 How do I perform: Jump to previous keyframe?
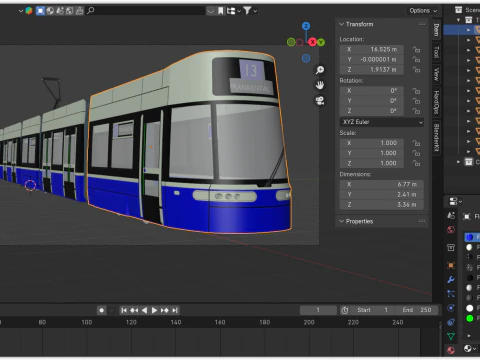click(134, 310)
